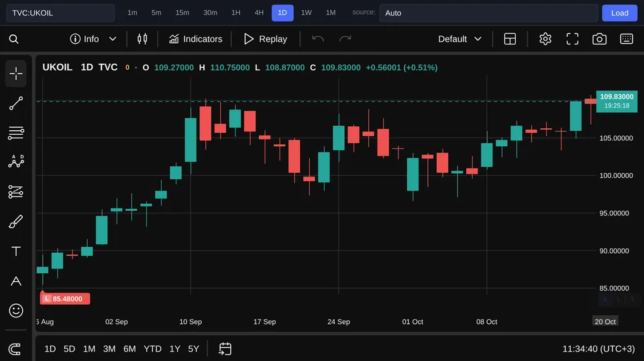Screen dimensions: 644x361
Task: Expand the Info dropdown
Action: point(93,39)
